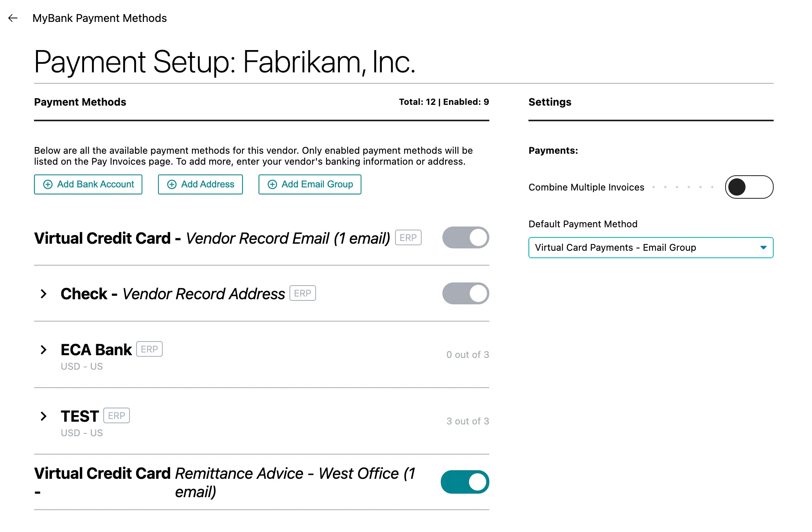Viewport: 812px width, 532px height.
Task: Select the Payment Methods section heading
Action: (80, 102)
